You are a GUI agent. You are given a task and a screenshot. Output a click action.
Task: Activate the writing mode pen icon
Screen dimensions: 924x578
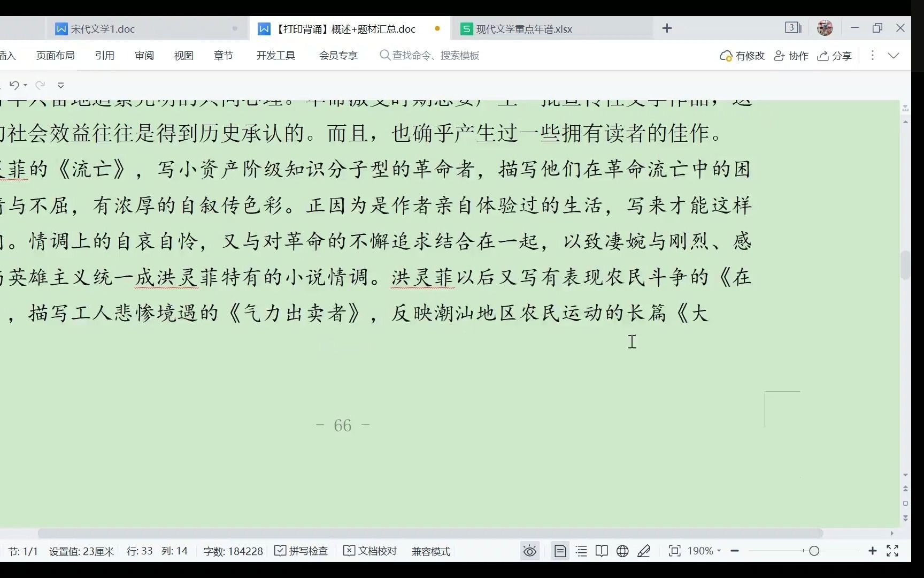click(x=644, y=551)
